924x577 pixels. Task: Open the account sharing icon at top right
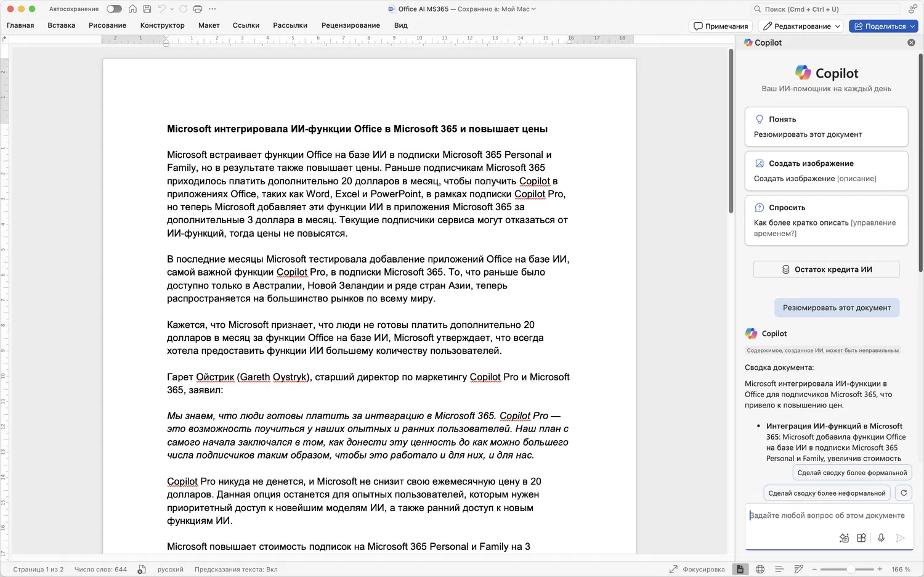pyautogui.click(x=912, y=9)
